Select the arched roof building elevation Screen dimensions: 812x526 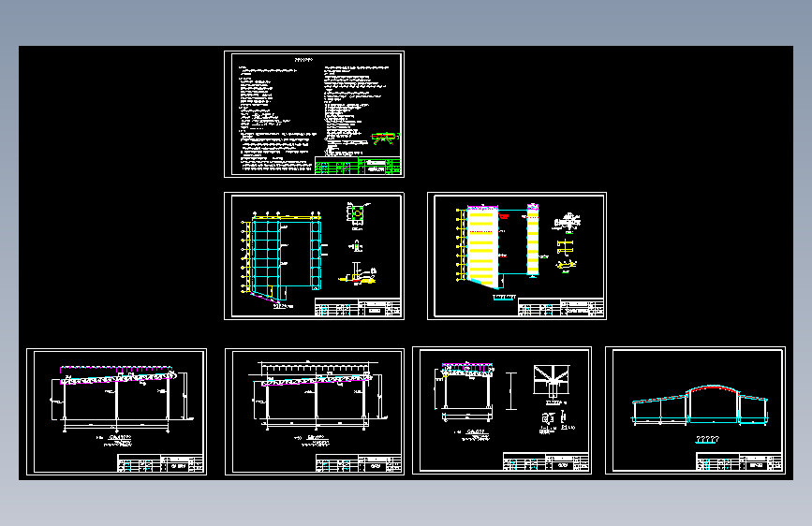click(701, 405)
